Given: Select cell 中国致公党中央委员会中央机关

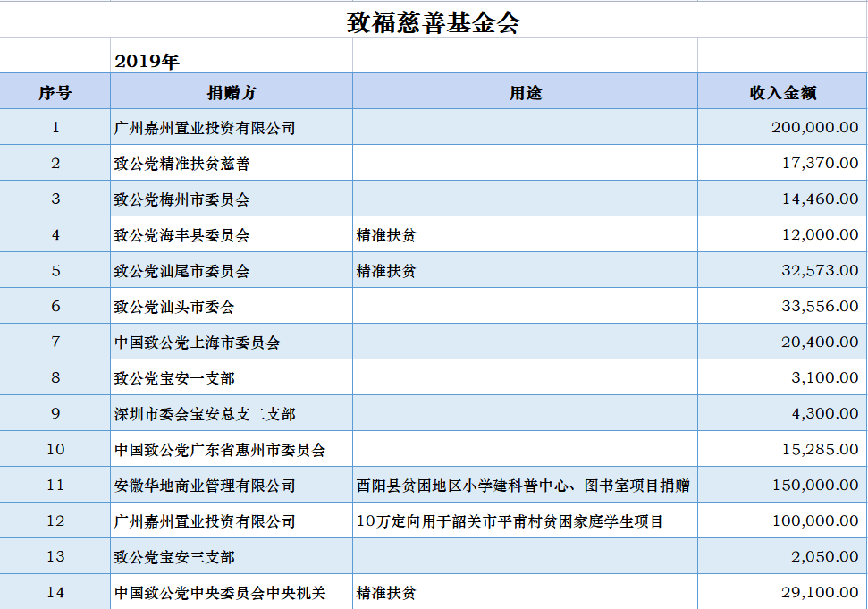Looking at the screenshot, I should [232, 592].
